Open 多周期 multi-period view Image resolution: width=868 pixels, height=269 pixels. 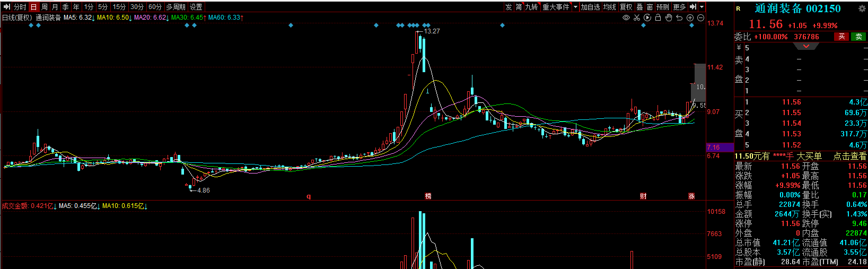click(x=176, y=7)
